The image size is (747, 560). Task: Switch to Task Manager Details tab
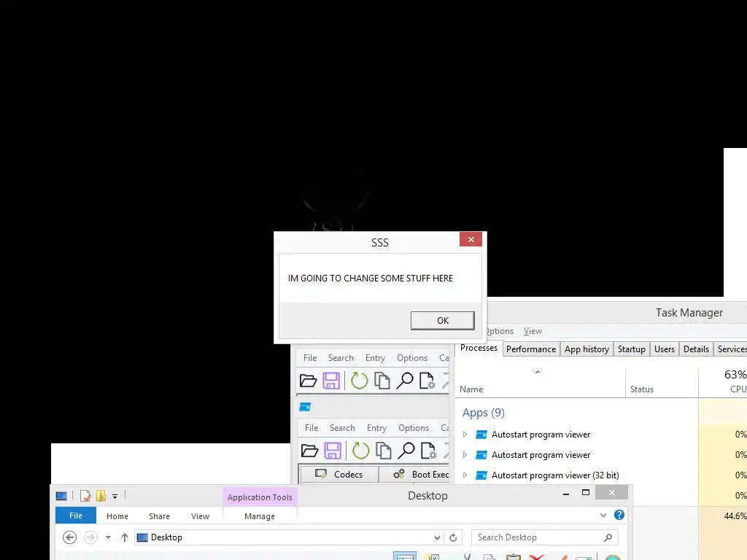(x=696, y=349)
